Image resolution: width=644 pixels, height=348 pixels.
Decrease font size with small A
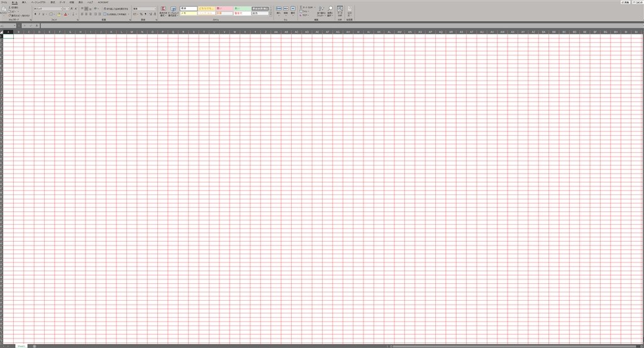coord(75,9)
